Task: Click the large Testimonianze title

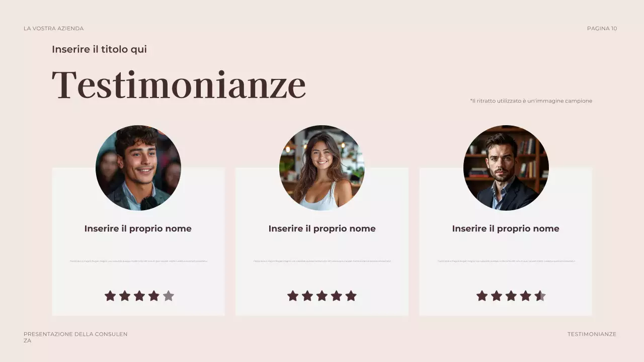Action: point(179,85)
